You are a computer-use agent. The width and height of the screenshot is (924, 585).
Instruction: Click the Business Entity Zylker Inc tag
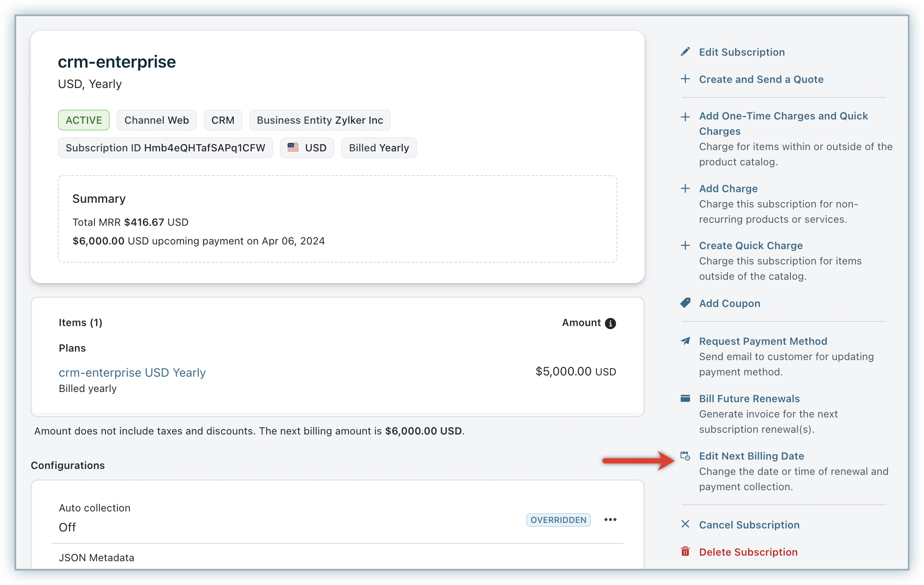pyautogui.click(x=319, y=120)
